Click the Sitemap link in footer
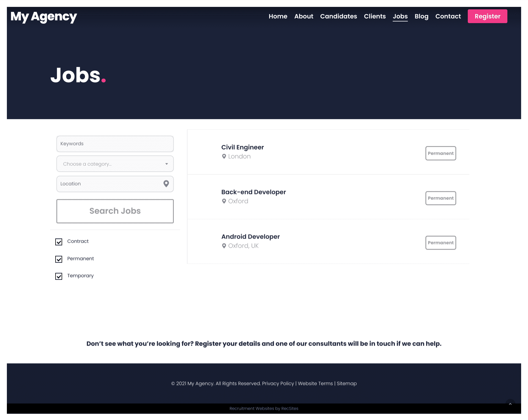This screenshot has width=528, height=420. 347,383
